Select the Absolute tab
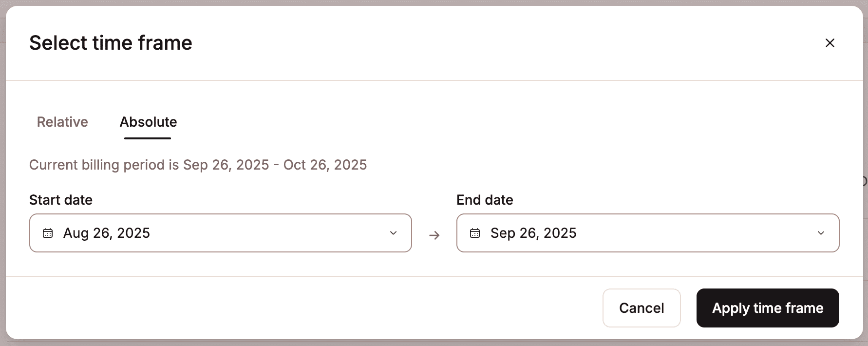 point(148,122)
